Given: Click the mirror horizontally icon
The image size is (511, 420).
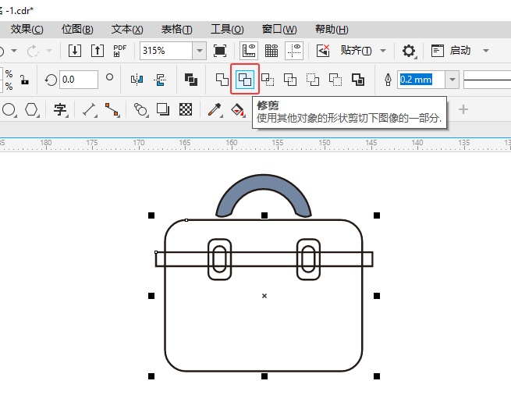Looking at the screenshot, I should (x=137, y=80).
